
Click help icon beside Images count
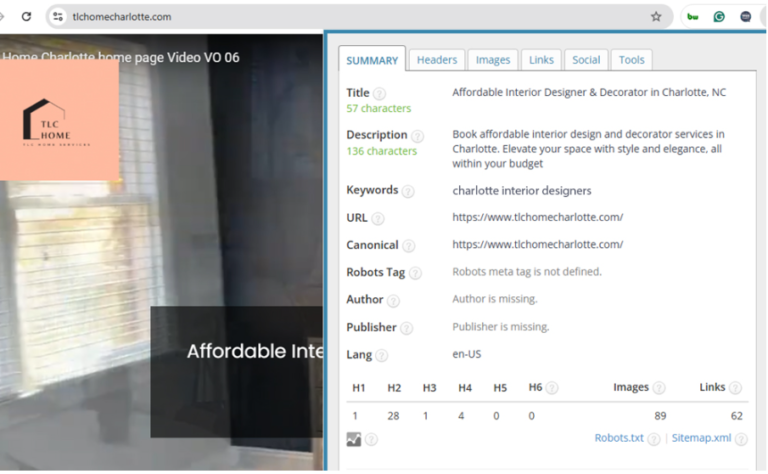(659, 388)
